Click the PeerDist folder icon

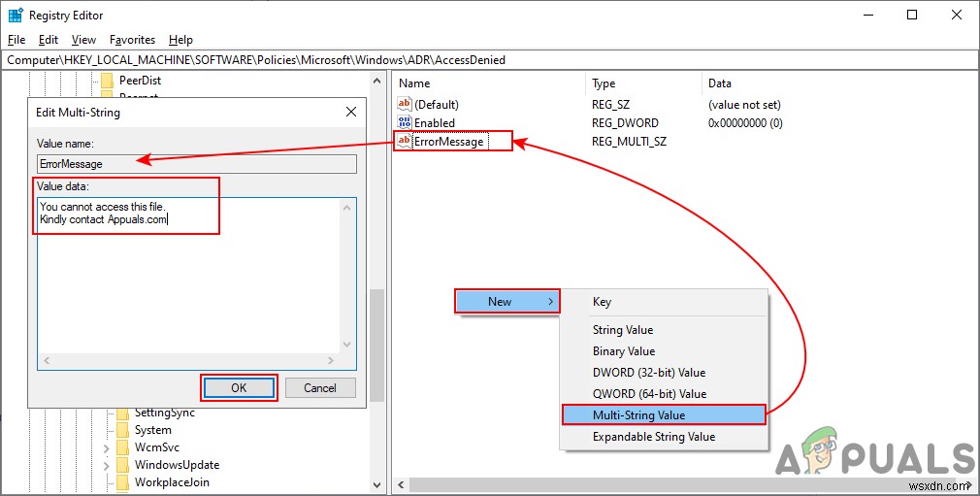107,80
